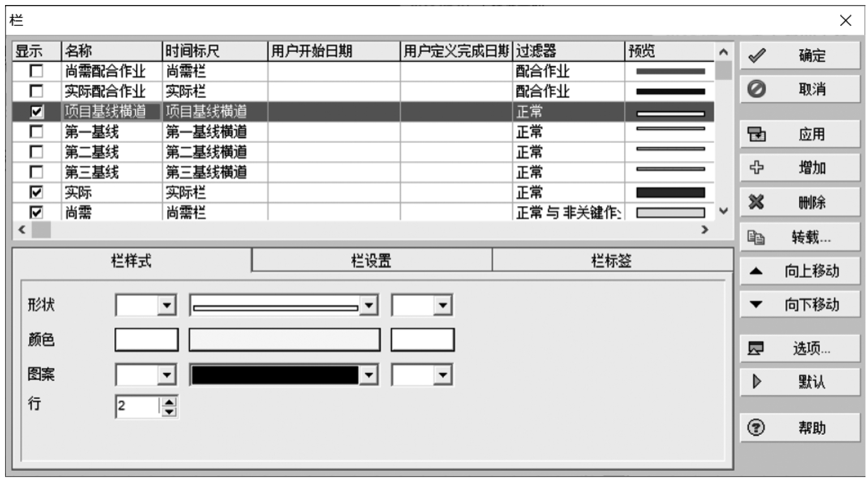Image resolution: width=868 pixels, height=479 pixels.
Task: Open the left start shape dropdown
Action: (167, 306)
